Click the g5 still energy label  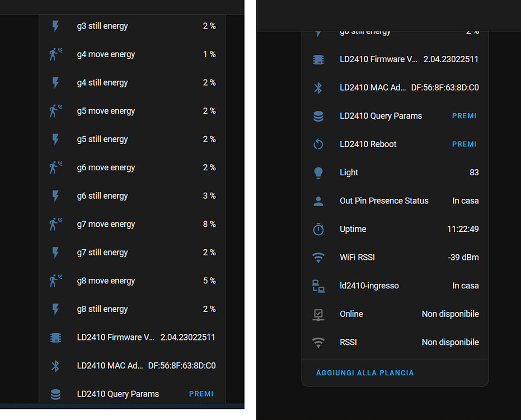pos(102,139)
